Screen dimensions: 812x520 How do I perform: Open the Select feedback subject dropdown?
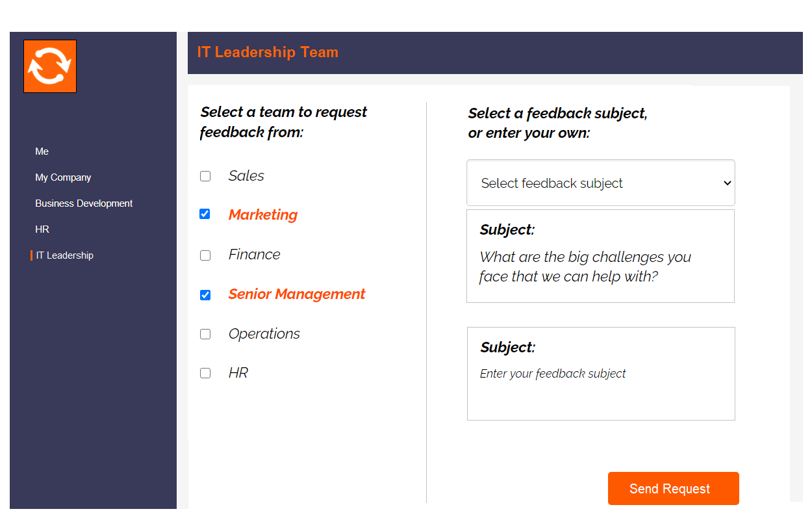601,183
